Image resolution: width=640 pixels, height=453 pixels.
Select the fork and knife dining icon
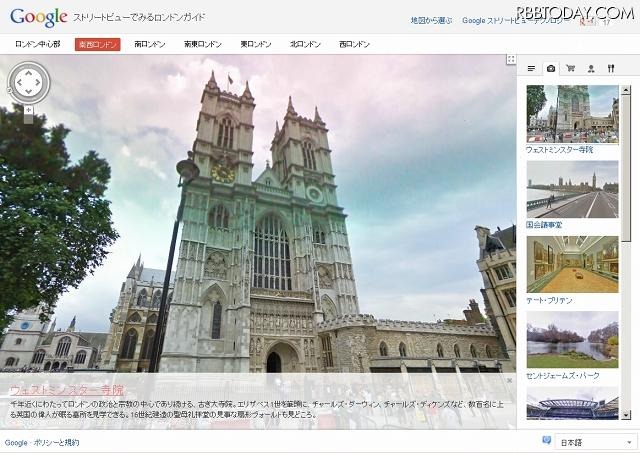coord(611,69)
